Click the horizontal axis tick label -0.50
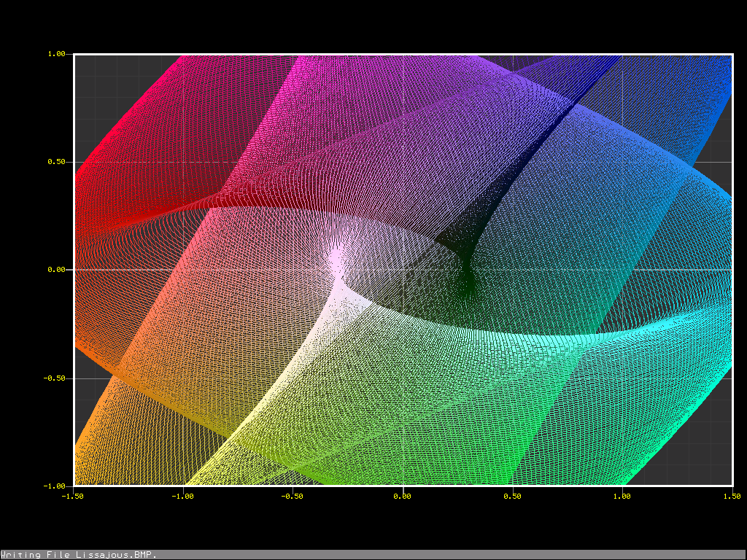 pyautogui.click(x=292, y=496)
